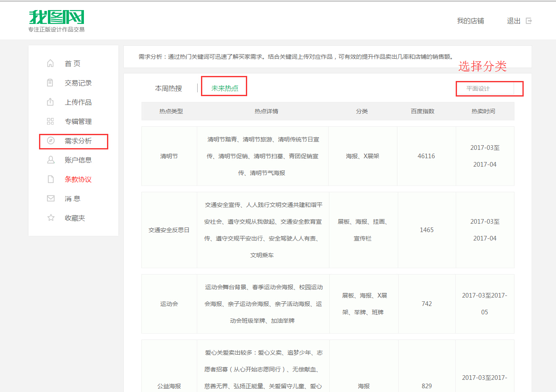
Task: Click the clipboard icon for 交易记录
Action: point(50,83)
